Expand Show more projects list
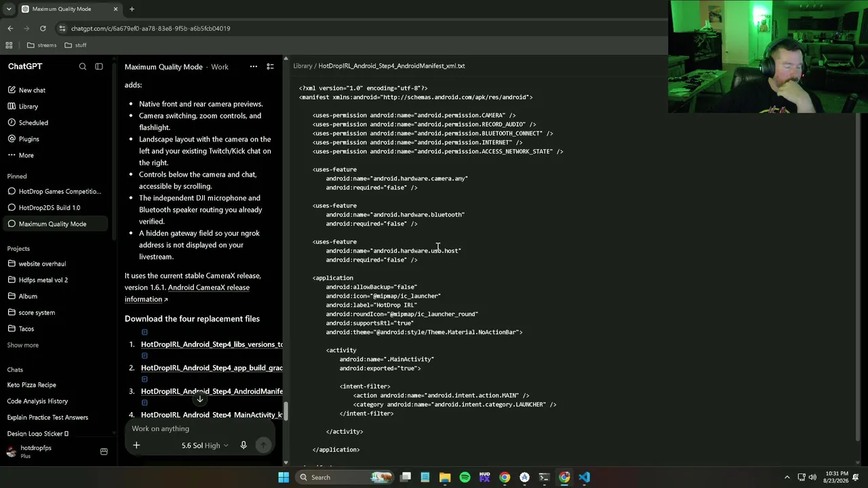The width and height of the screenshot is (868, 488). click(x=23, y=345)
